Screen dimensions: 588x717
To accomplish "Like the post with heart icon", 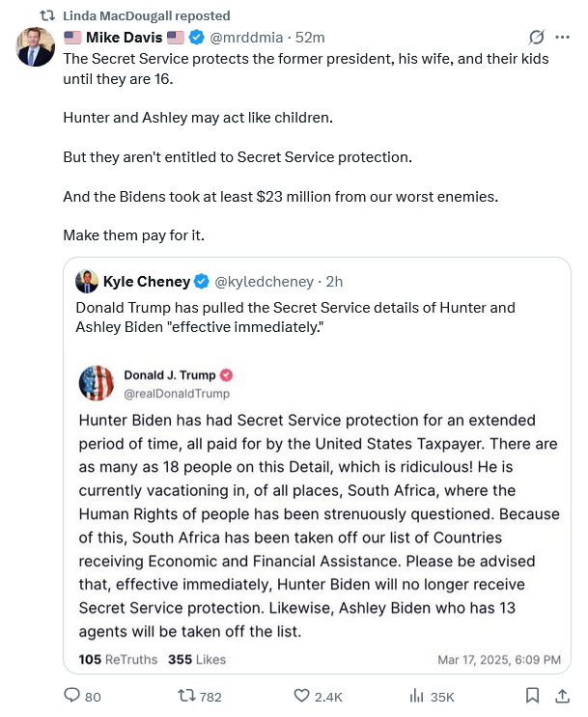I will [x=302, y=695].
